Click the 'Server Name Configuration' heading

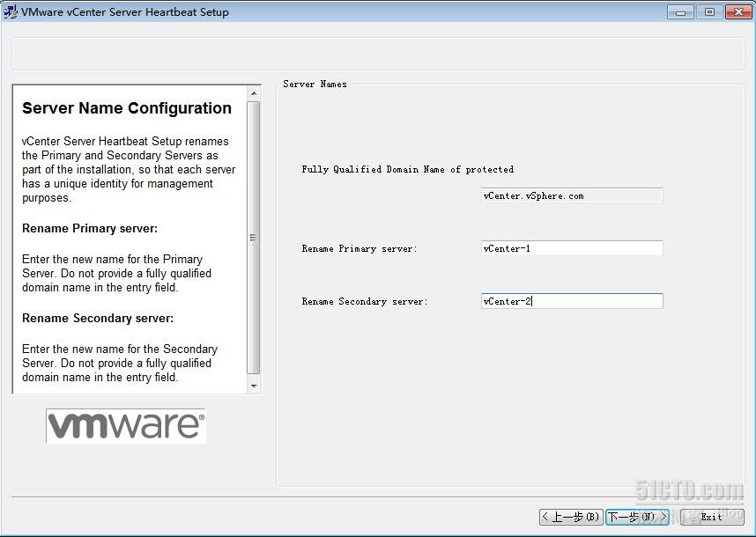pos(127,108)
